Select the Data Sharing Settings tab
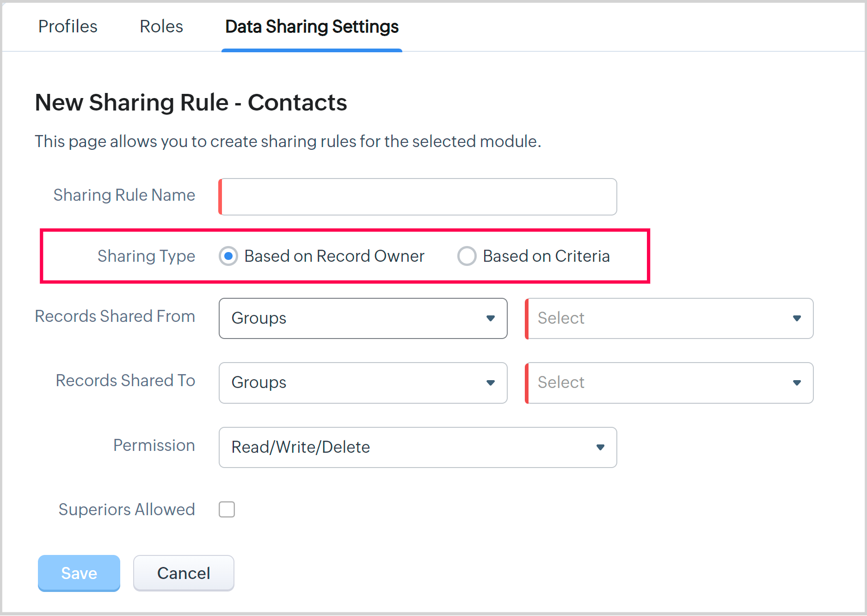The height and width of the screenshot is (616, 867). pos(312,26)
